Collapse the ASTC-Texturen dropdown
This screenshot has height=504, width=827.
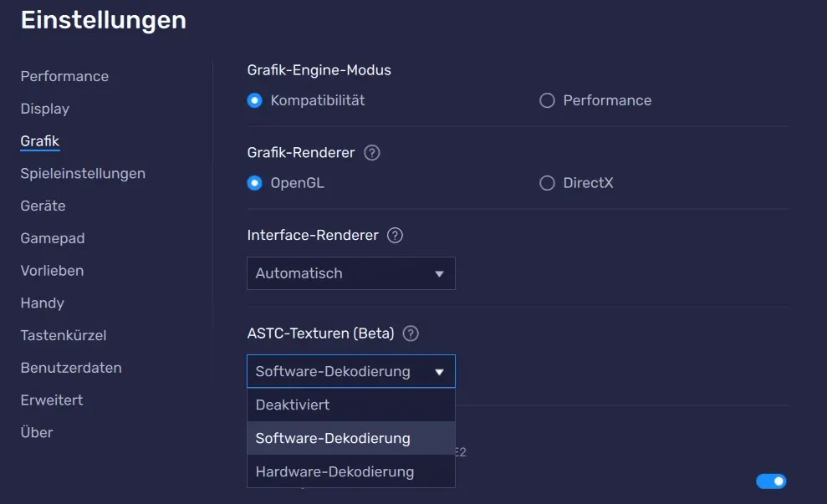point(351,372)
